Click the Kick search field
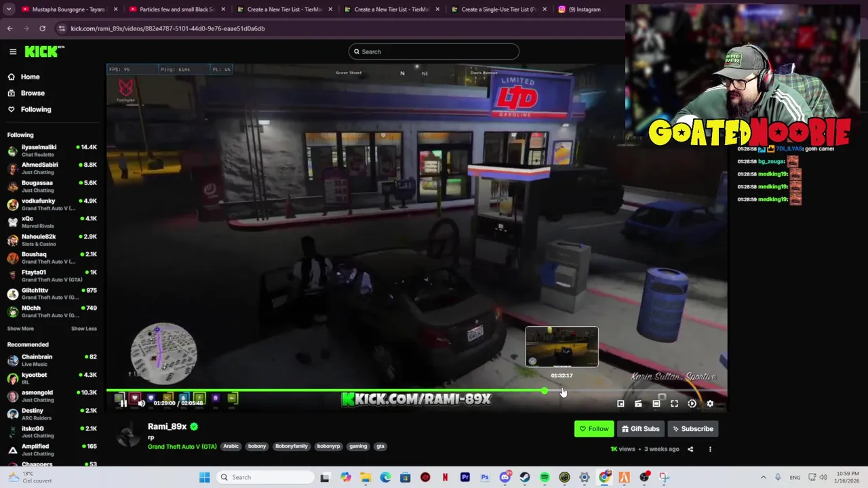 coord(434,52)
